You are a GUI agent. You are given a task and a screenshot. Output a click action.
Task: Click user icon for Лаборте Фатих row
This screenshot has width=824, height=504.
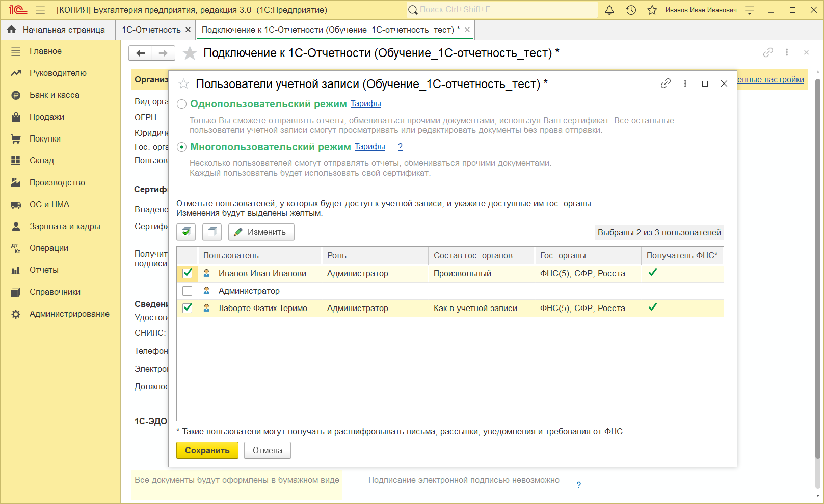tap(207, 308)
